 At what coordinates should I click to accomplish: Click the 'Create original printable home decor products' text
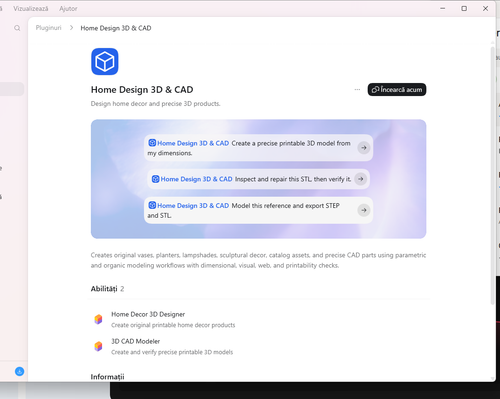pos(173,325)
